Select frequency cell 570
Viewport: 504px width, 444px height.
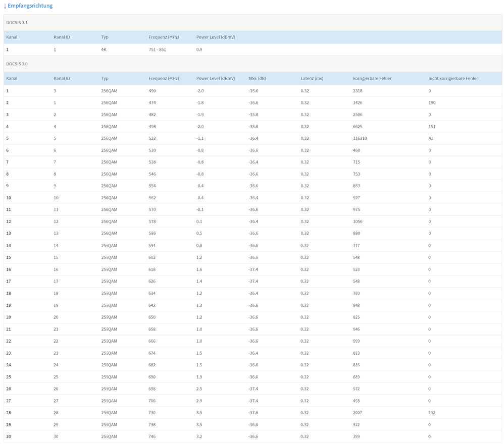pyautogui.click(x=152, y=210)
